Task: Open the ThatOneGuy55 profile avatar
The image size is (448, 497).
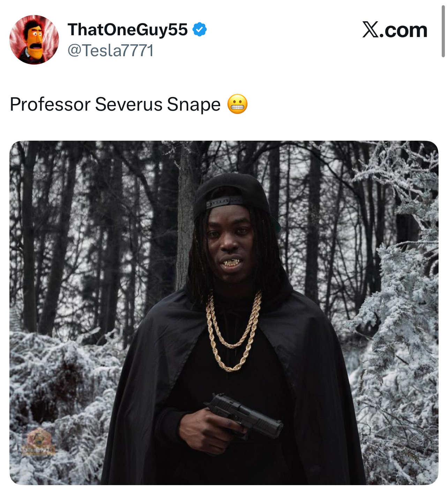Action: click(x=34, y=40)
